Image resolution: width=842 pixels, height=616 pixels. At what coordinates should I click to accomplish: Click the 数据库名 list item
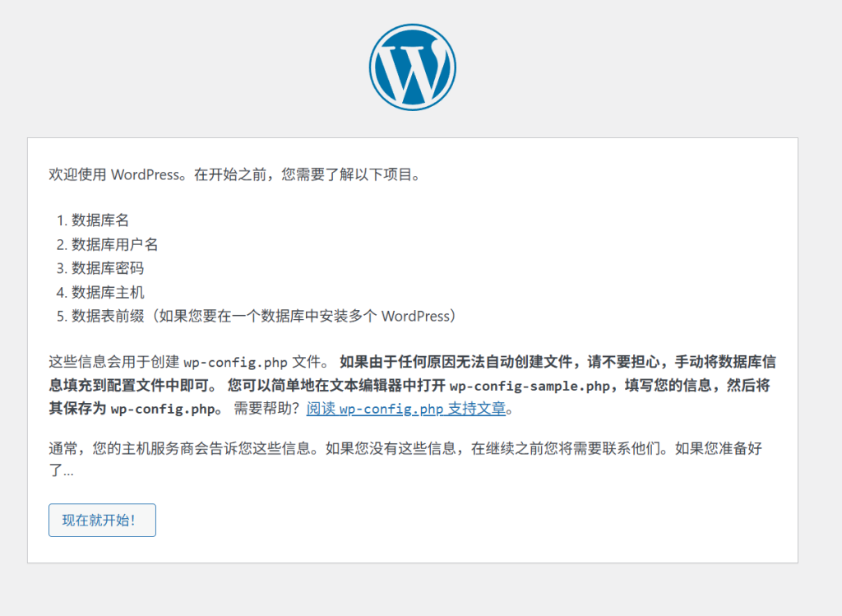(100, 220)
